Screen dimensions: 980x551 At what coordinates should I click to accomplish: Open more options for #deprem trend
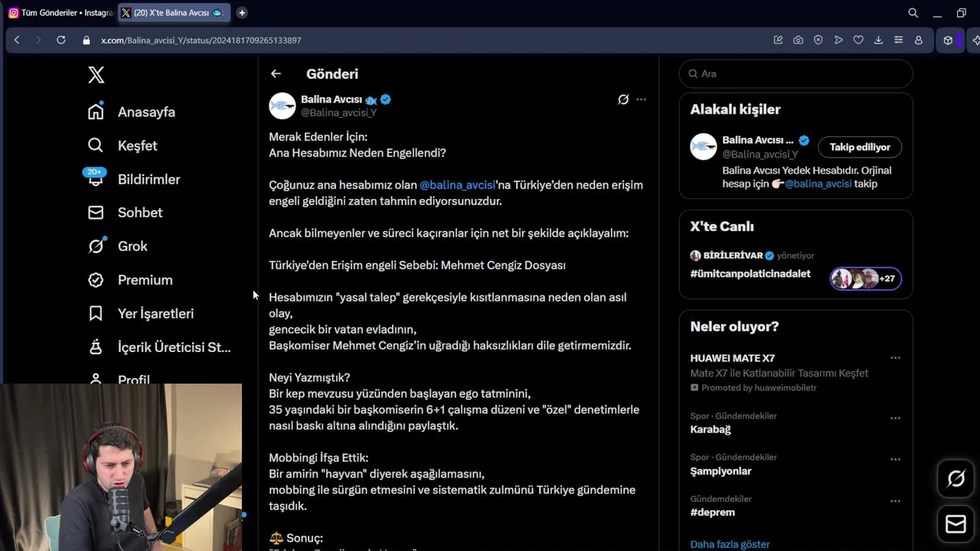click(895, 501)
